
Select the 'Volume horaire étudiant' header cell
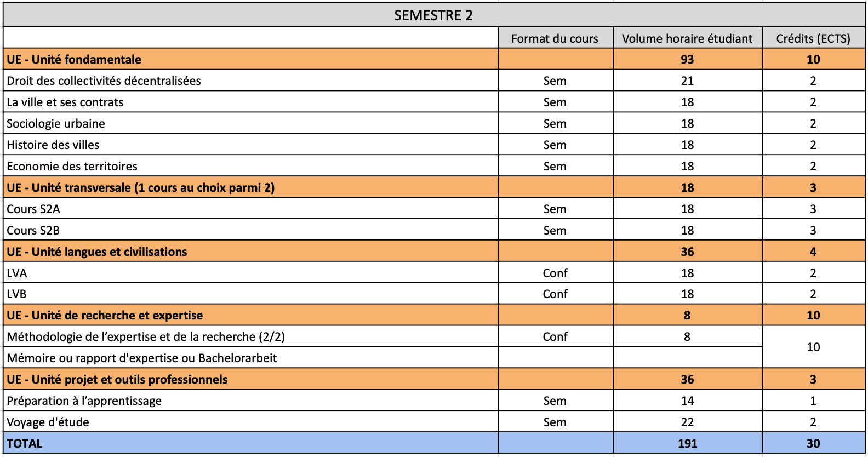coord(687,38)
